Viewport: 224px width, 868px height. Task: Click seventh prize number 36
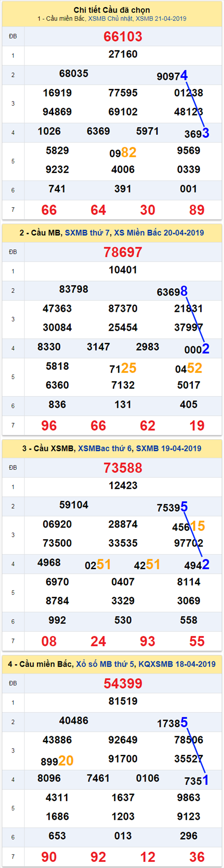[197, 857]
